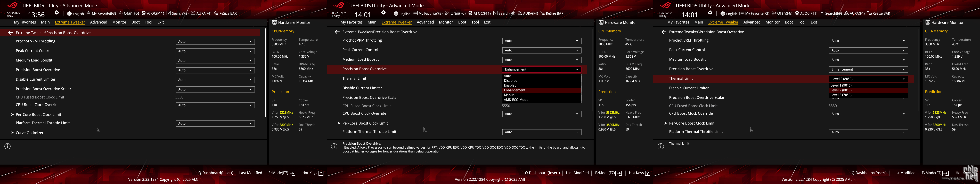980x184 pixels.
Task: Click back arrow on the screen with Thermal Limit list
Action: tap(664, 32)
